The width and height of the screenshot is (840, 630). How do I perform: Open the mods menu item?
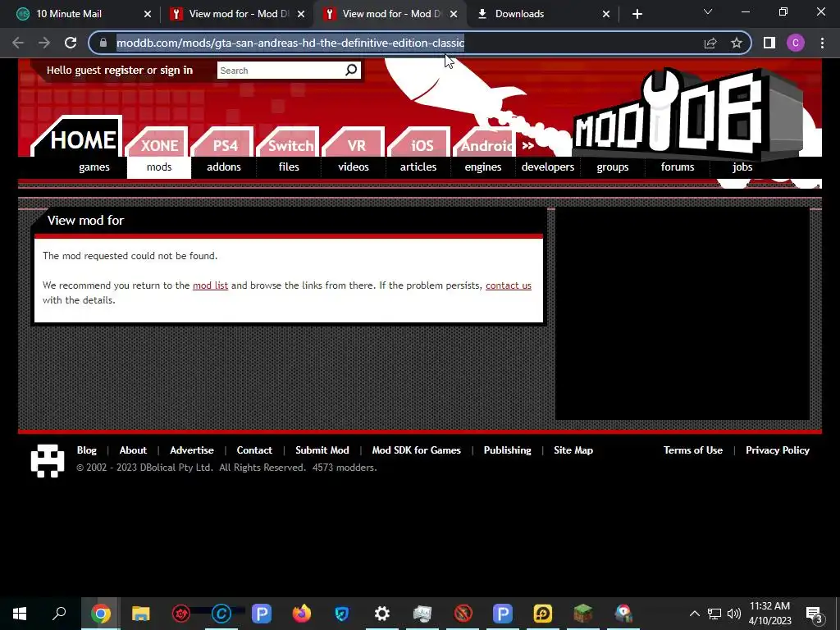[159, 167]
